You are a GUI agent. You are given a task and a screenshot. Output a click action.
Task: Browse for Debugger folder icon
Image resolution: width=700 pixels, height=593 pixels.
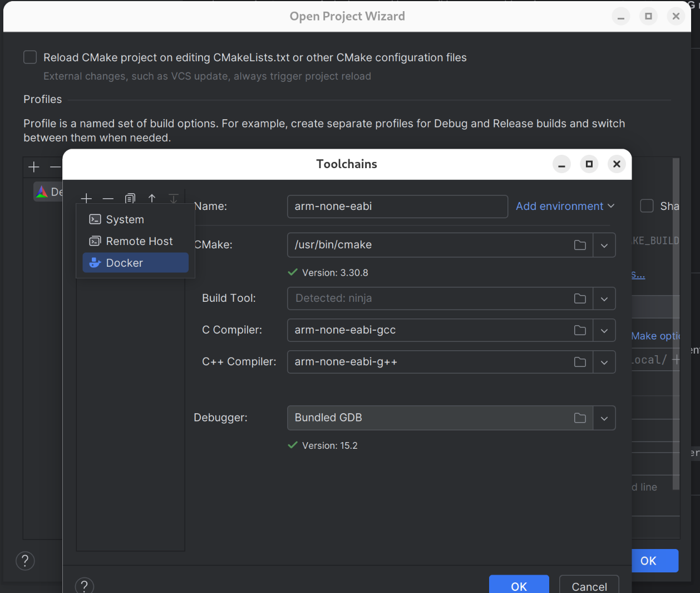point(580,418)
